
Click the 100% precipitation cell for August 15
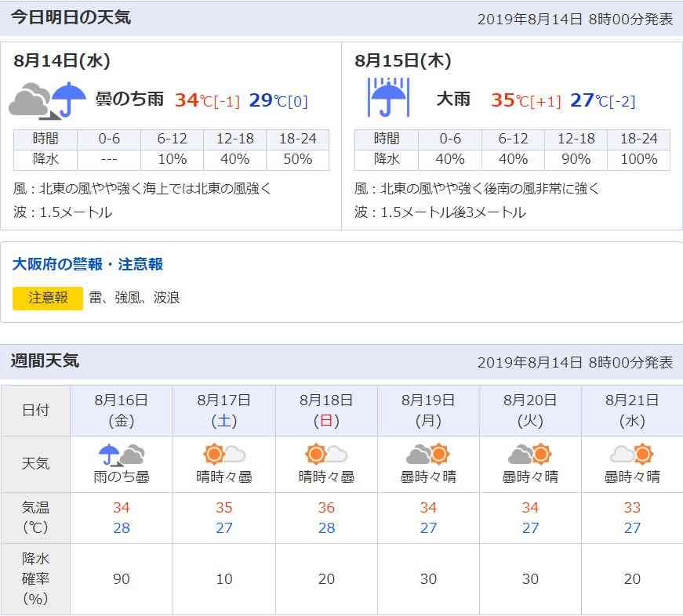point(638,159)
